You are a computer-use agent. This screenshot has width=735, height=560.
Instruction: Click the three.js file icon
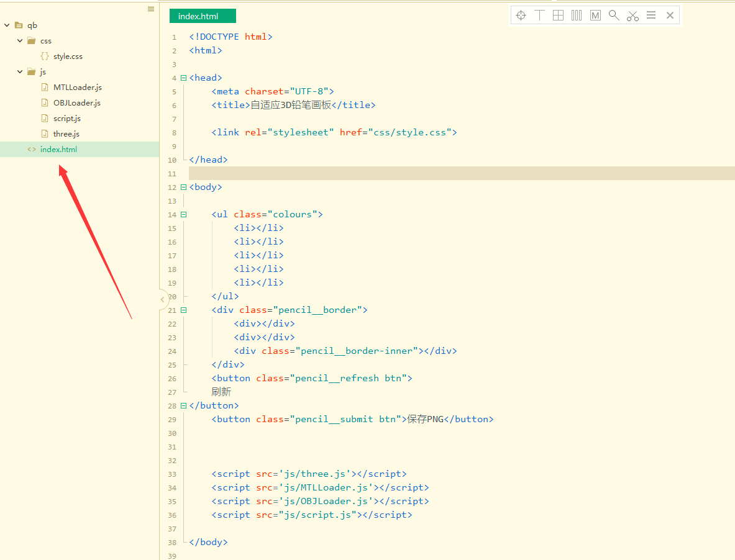pos(45,133)
